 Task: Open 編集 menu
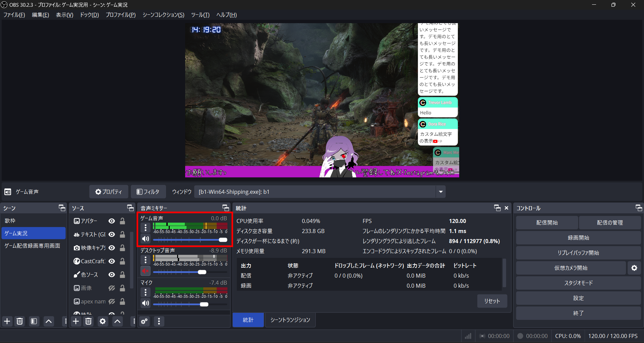(40, 15)
